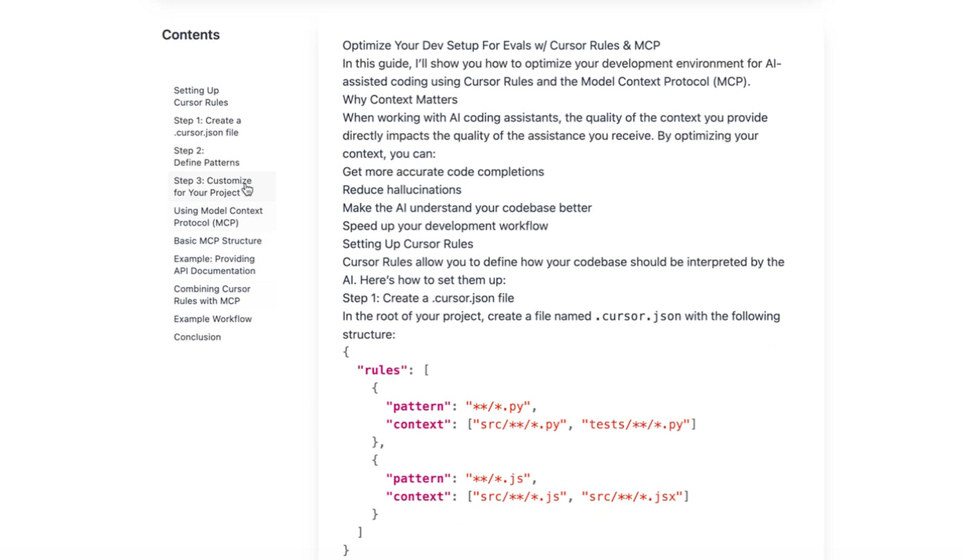Click 'Example: Providing API Documentation' contents item
Screen dimensions: 963x560
(x=214, y=264)
